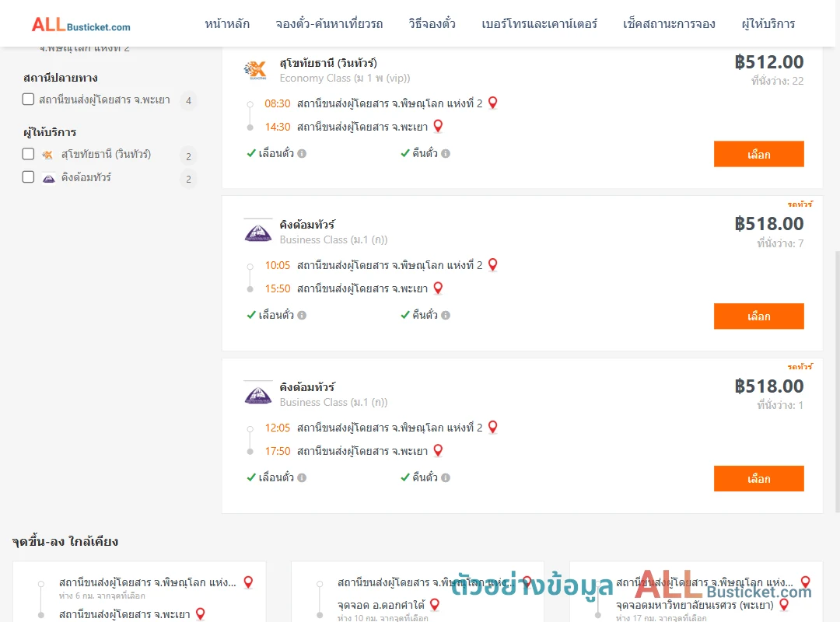Click the ที่นั่งว่าง: 1 seat count

click(780, 406)
